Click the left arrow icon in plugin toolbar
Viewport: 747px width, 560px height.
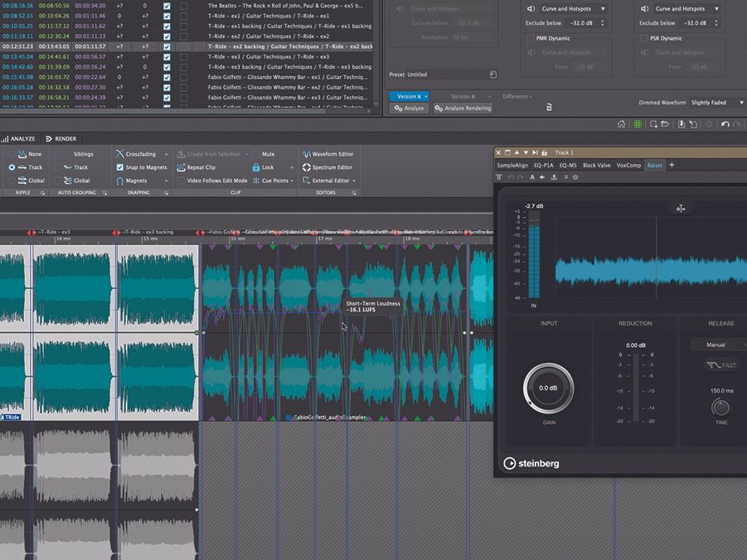point(542,177)
